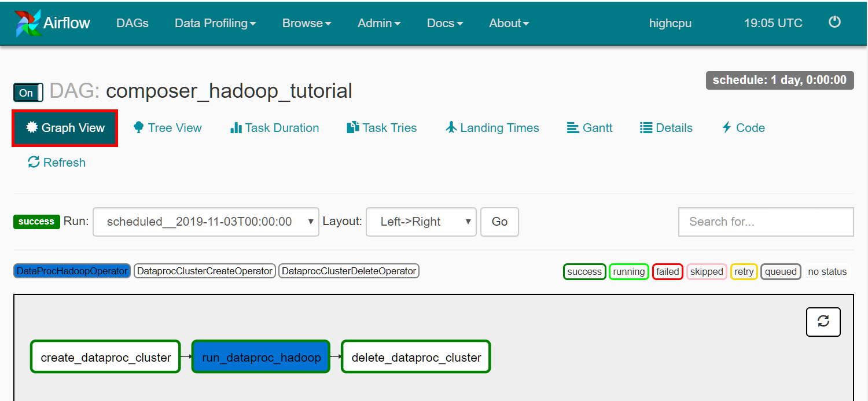This screenshot has height=401, width=868.
Task: Open the Browse dropdown menu
Action: pyautogui.click(x=307, y=23)
